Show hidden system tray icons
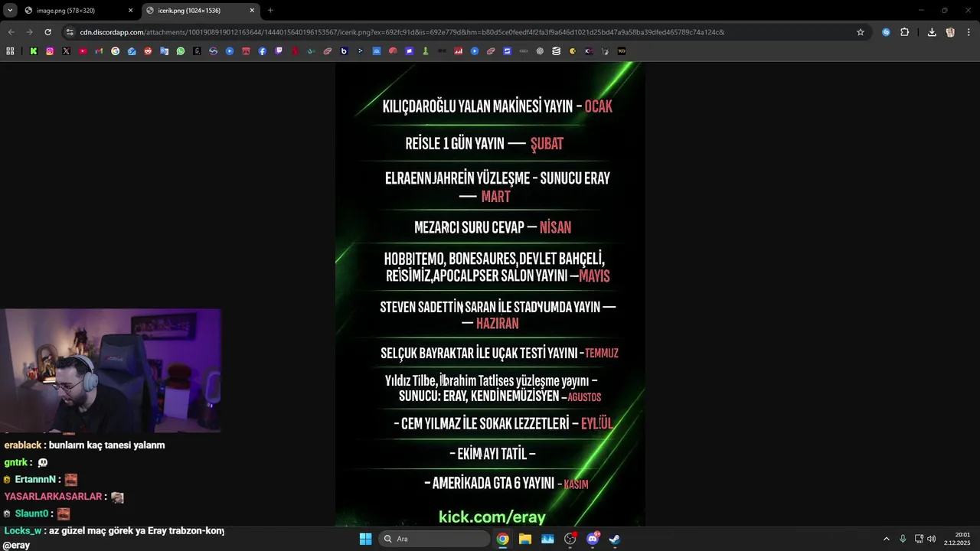 point(887,539)
